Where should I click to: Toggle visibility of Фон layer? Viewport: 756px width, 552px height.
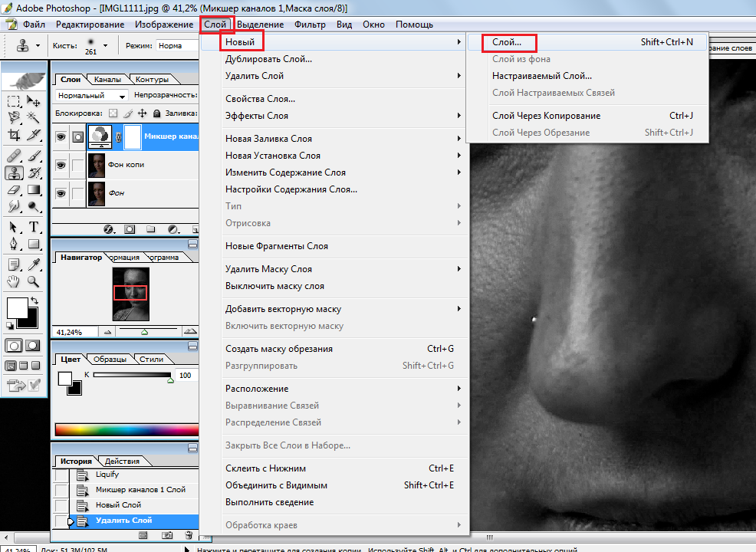(61, 194)
